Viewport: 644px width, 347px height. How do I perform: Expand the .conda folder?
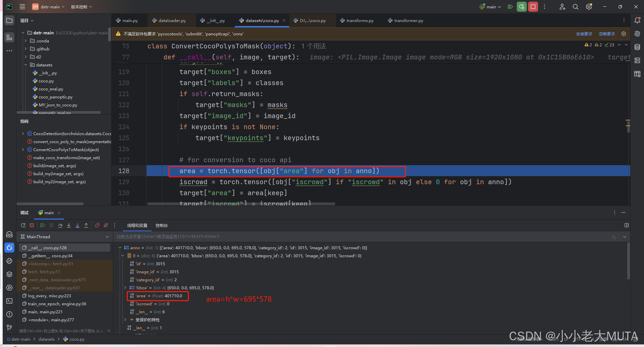pos(26,41)
